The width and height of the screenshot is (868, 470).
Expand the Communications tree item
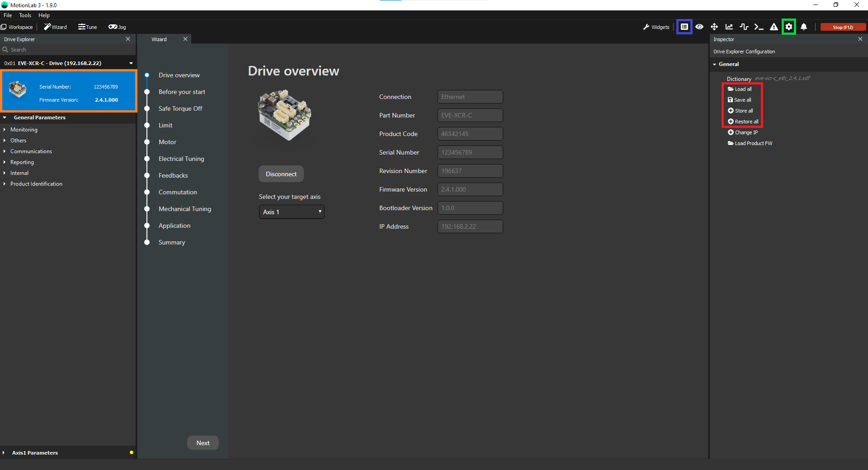5,151
